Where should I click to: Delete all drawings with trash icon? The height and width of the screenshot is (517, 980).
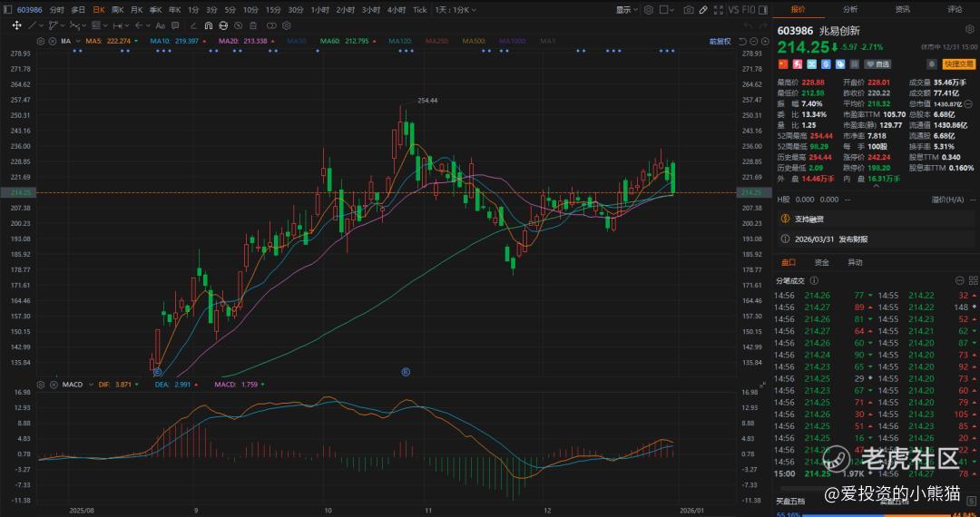coord(253,25)
